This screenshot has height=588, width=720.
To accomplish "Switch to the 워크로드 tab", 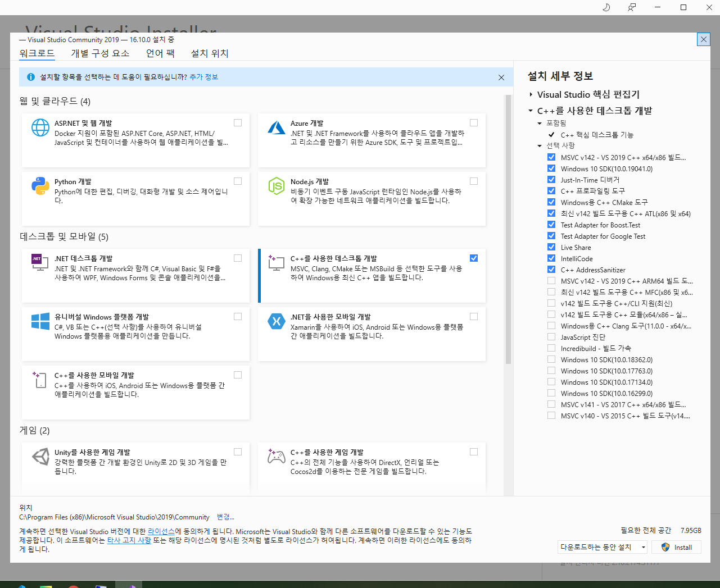I will [37, 53].
